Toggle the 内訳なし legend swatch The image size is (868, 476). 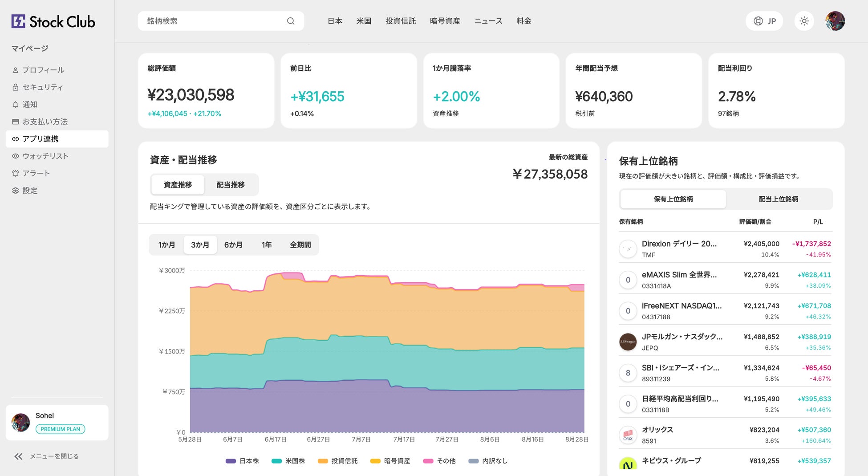pos(474,461)
